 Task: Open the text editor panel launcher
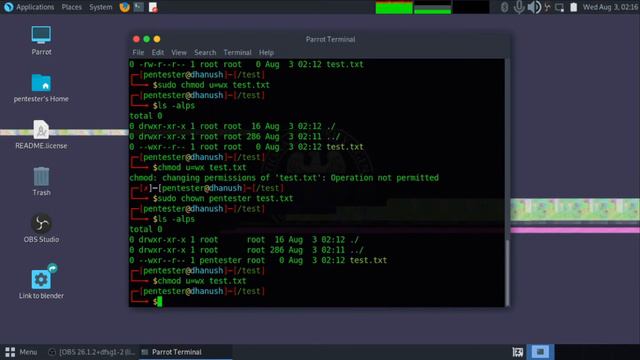click(x=153, y=7)
